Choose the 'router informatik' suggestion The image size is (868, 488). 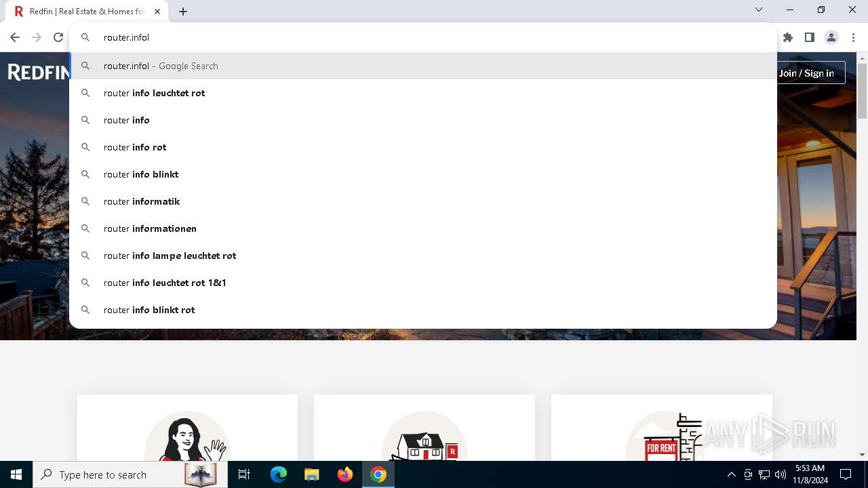[423, 201]
